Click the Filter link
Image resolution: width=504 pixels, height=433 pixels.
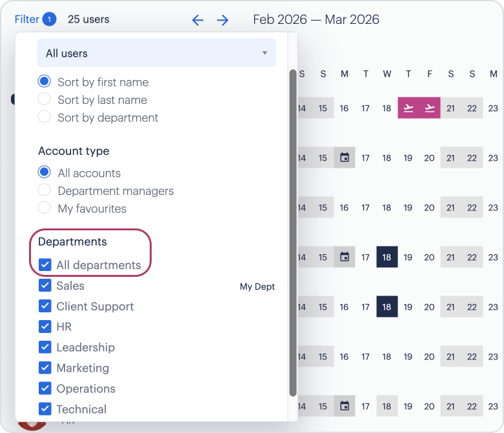(x=27, y=19)
